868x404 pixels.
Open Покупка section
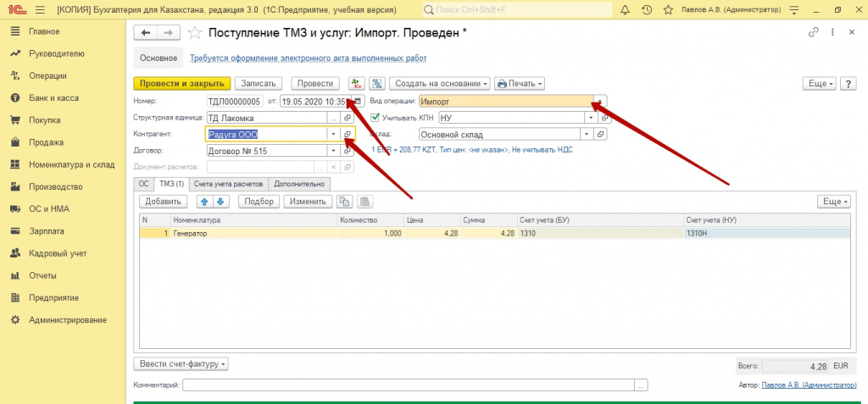pos(45,120)
